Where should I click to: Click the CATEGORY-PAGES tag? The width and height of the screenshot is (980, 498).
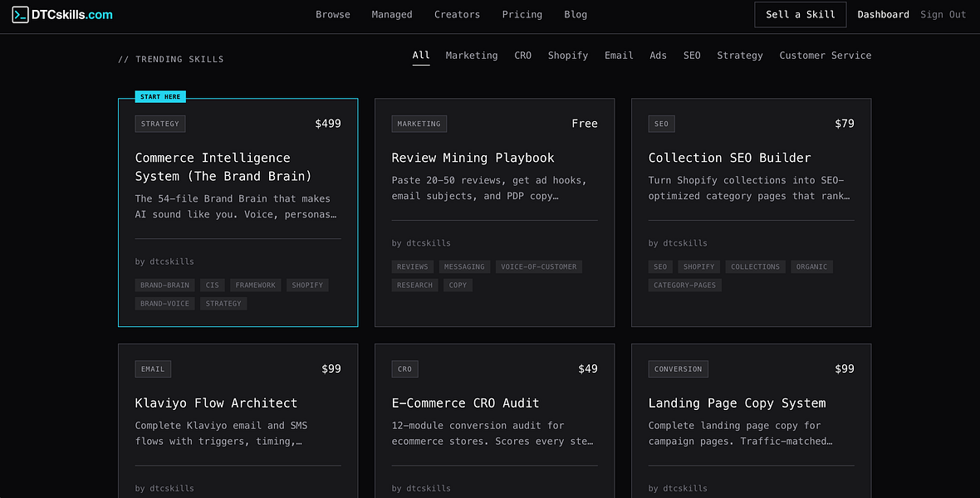point(684,285)
